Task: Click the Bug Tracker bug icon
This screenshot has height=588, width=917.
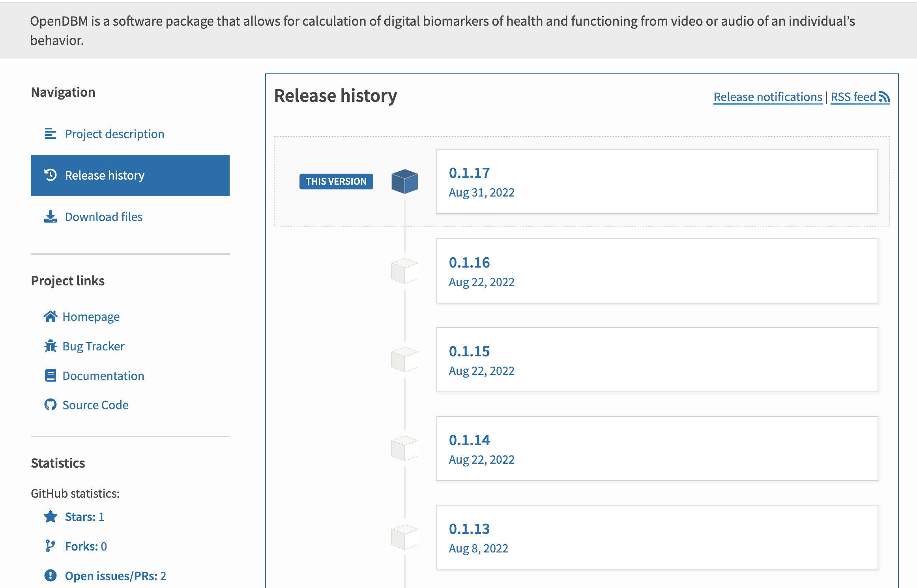Action: point(51,346)
